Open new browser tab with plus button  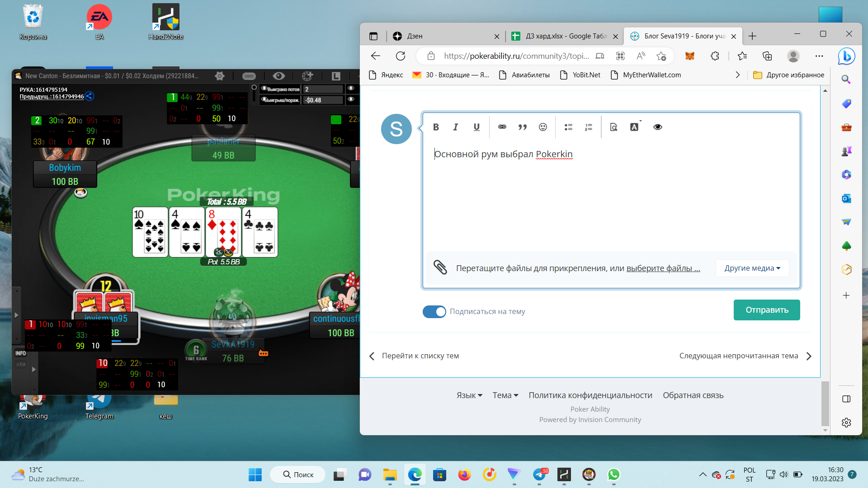[x=752, y=36]
